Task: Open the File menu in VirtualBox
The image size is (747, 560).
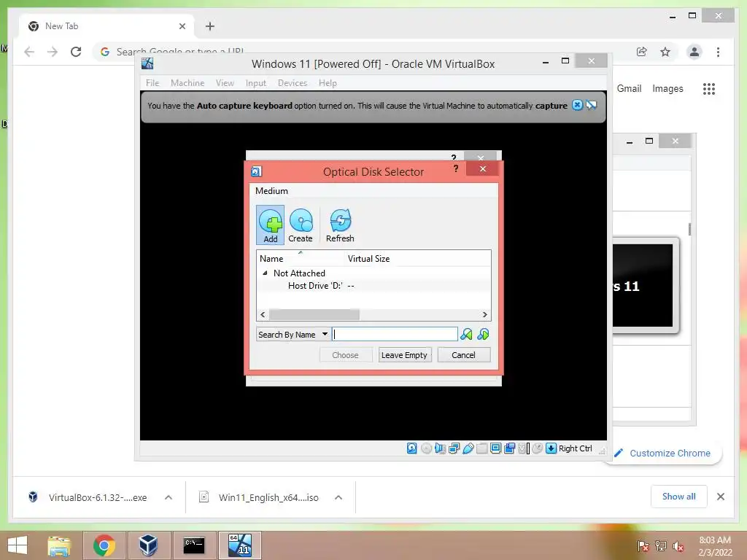Action: pos(152,83)
